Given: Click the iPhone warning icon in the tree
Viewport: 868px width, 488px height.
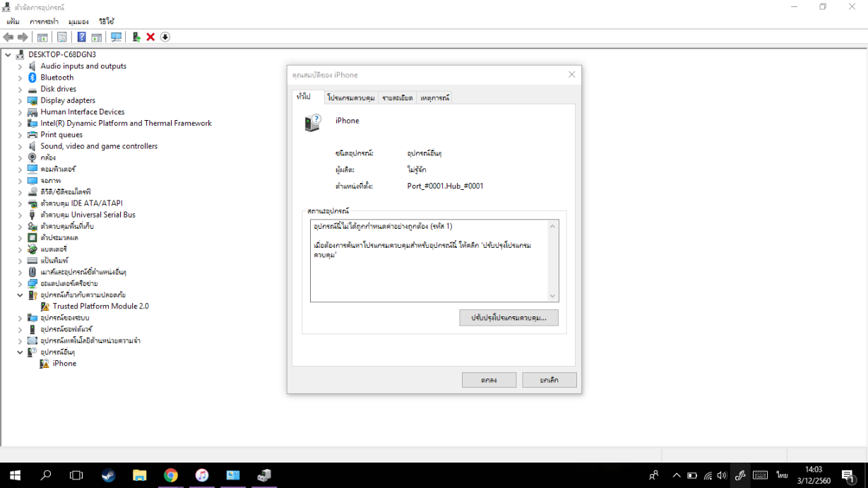Looking at the screenshot, I should coord(44,364).
